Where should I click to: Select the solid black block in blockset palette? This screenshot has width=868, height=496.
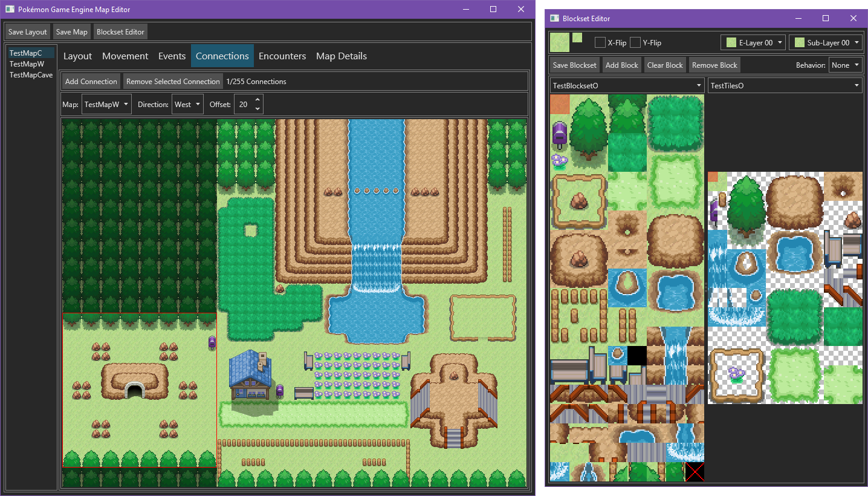point(636,355)
